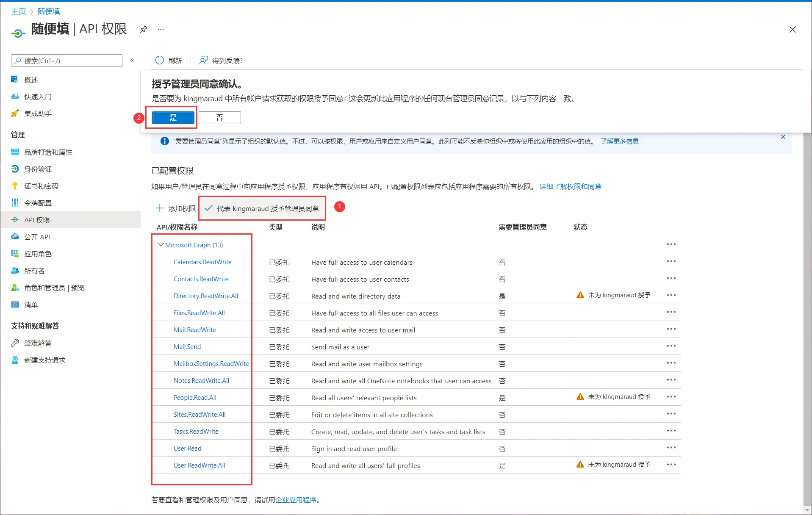Open the warning icon on the Directory.ReadWrite.All row
Viewport: 812px width, 515px height.
pos(580,295)
